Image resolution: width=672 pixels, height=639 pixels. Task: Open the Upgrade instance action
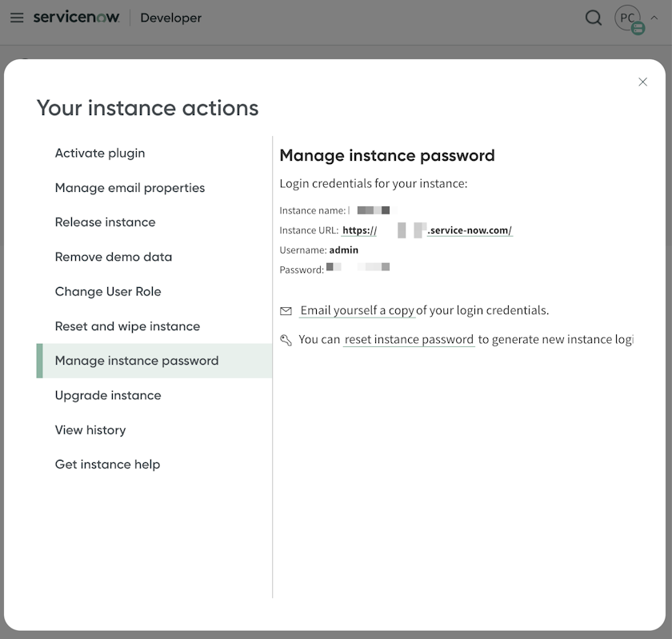[107, 395]
